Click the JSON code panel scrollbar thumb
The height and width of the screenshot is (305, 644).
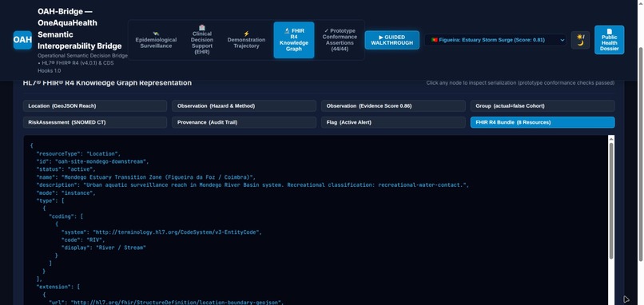tap(611, 200)
